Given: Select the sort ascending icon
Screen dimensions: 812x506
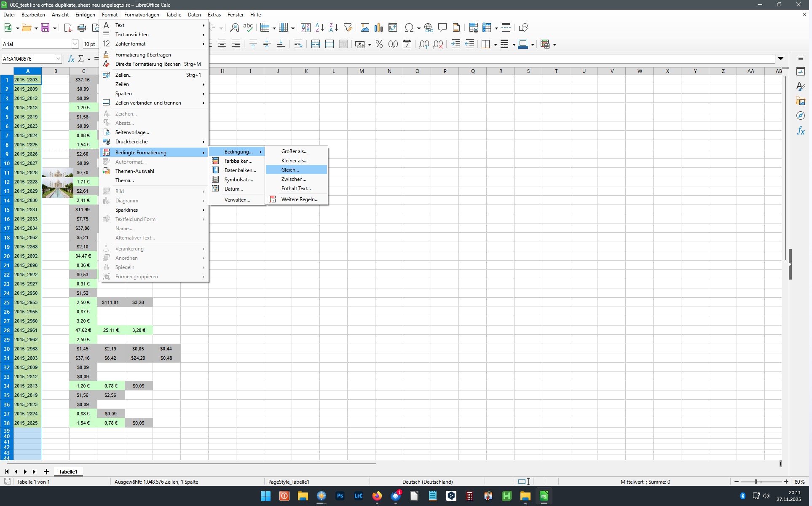Looking at the screenshot, I should [319, 27].
